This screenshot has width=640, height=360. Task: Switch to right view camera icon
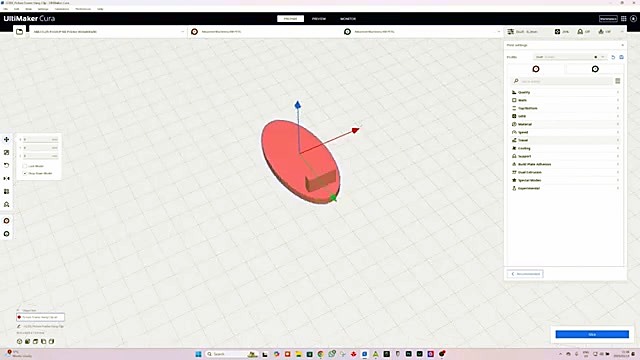coord(51,341)
